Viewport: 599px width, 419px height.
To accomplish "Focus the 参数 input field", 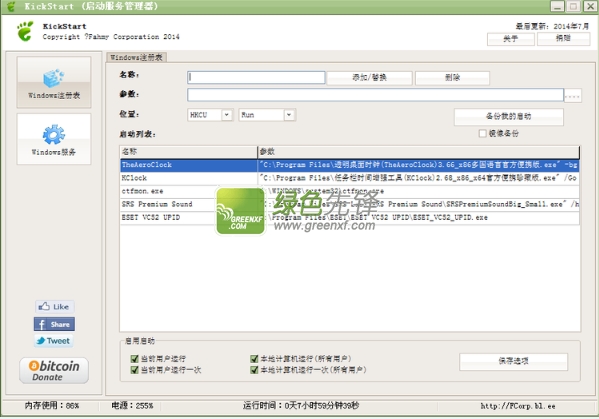I will pos(376,95).
